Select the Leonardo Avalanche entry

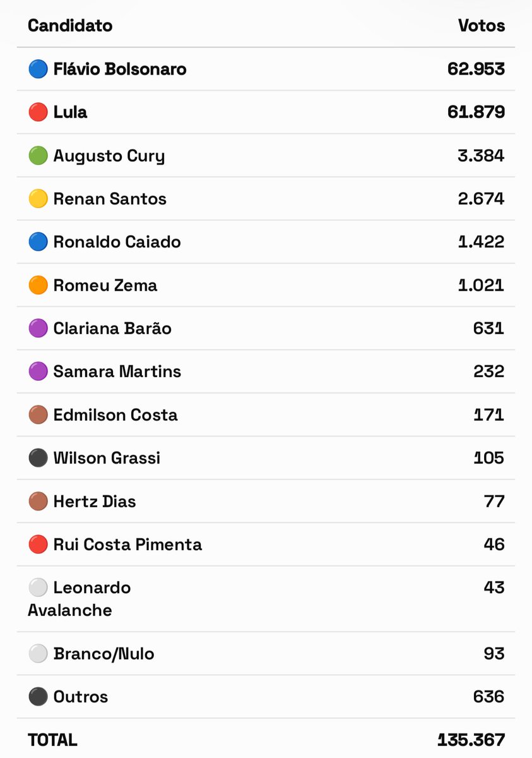coord(80,599)
